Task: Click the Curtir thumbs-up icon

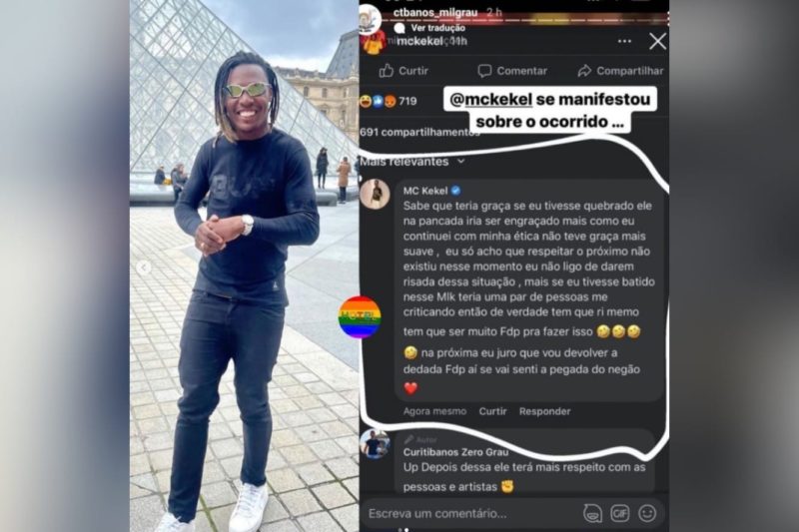Action: 387,70
